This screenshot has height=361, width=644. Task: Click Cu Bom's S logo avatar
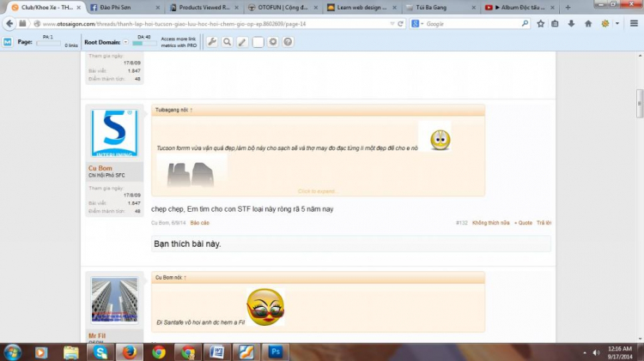114,133
